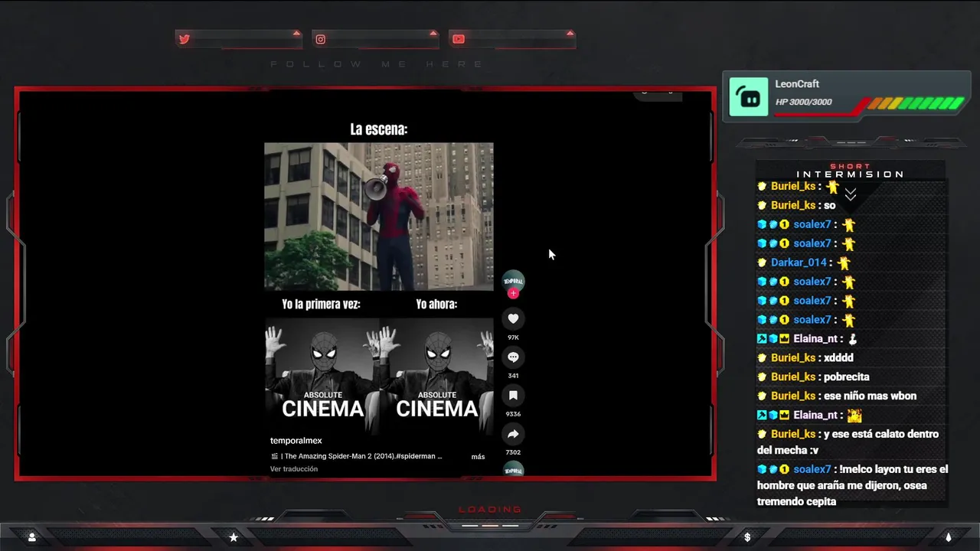980x551 pixels.
Task: Click the LeonCraft name in alert box
Action: [797, 84]
